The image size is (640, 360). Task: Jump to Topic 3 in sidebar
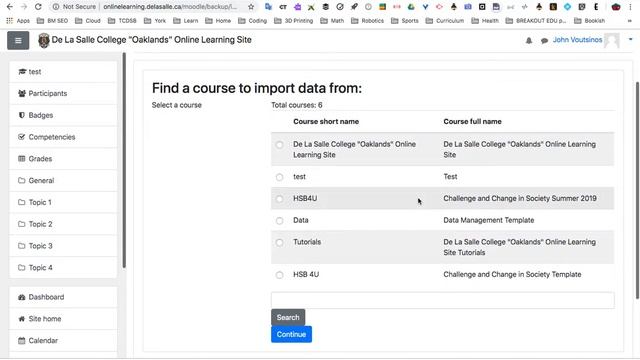[63, 246]
